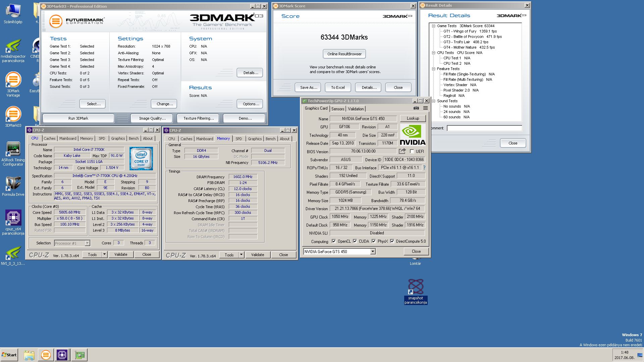Open the cpuz_x64 desktop shortcut
Viewport: 644px width, 362px height.
tap(13, 222)
